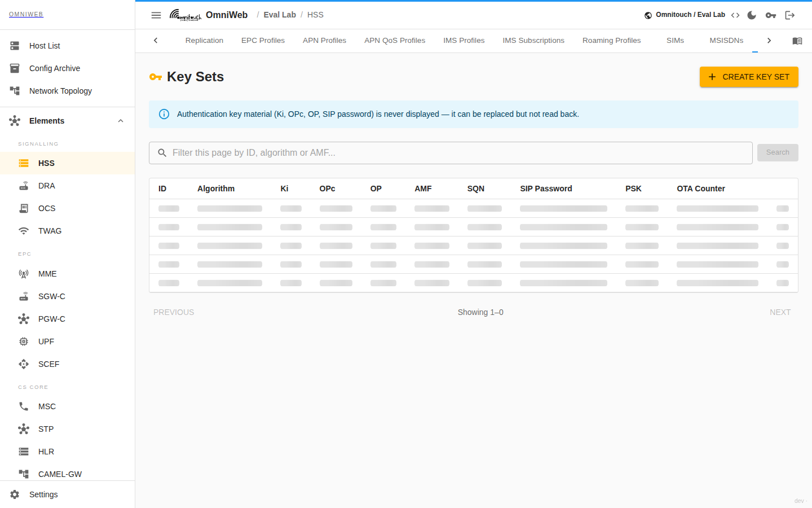Collapse the Elements section

pos(121,121)
